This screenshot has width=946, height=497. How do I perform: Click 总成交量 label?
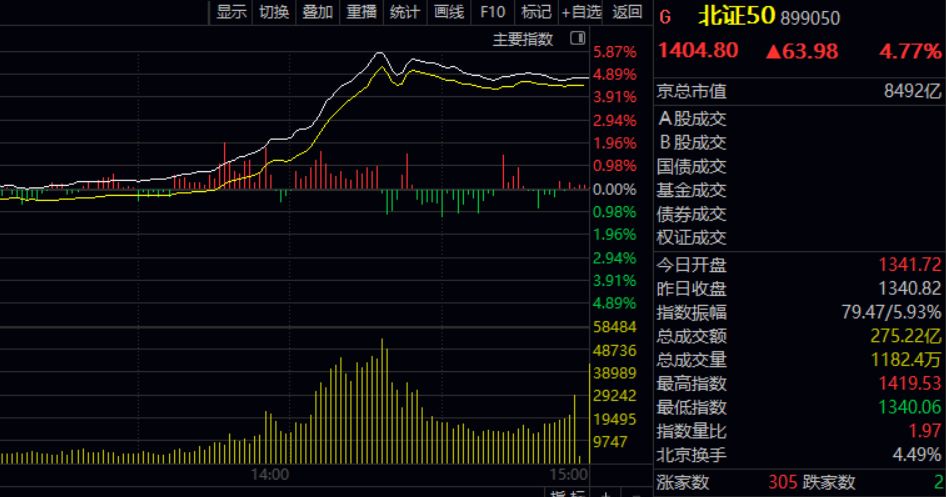tap(691, 360)
